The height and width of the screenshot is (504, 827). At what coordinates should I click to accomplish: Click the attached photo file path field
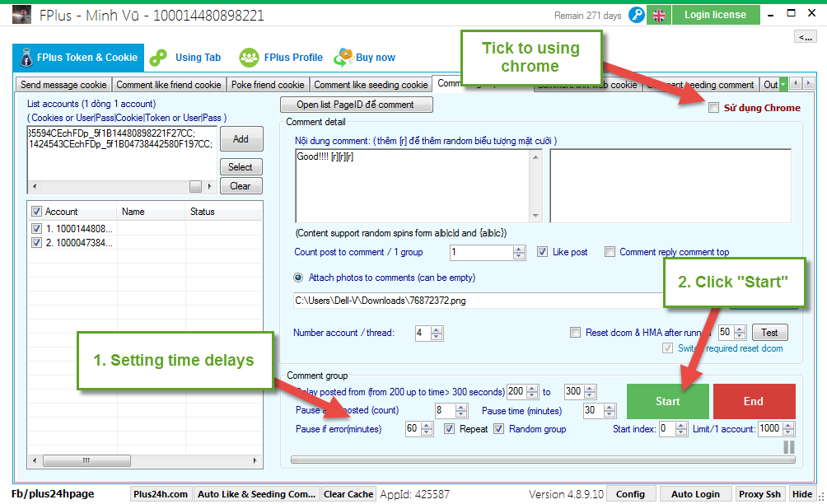[x=478, y=301]
